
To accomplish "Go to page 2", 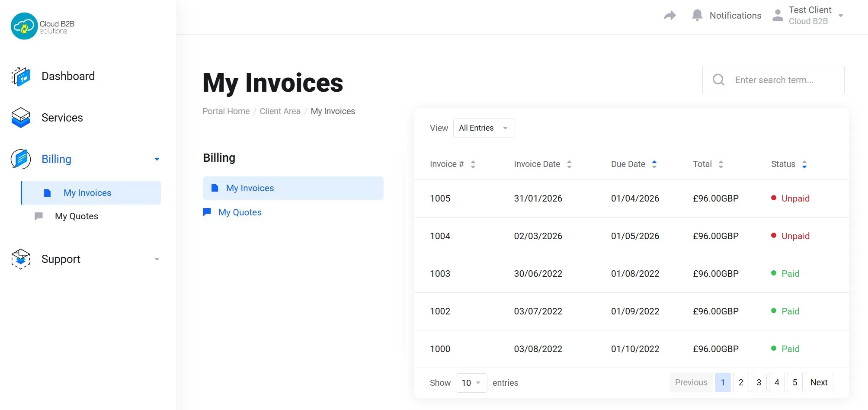I will click(741, 382).
